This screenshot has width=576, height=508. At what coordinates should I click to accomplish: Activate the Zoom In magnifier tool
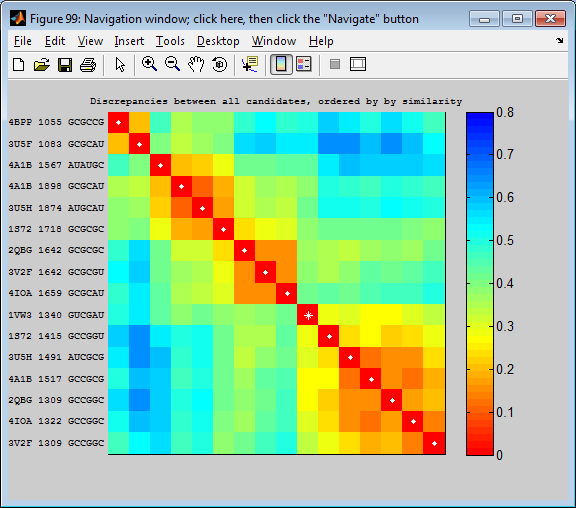(x=149, y=65)
